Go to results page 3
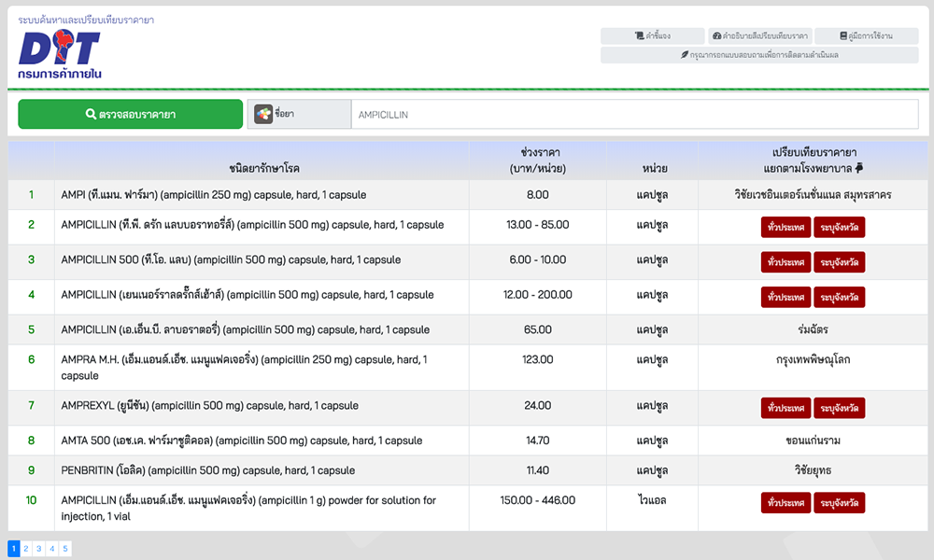The width and height of the screenshot is (934, 560). click(39, 548)
